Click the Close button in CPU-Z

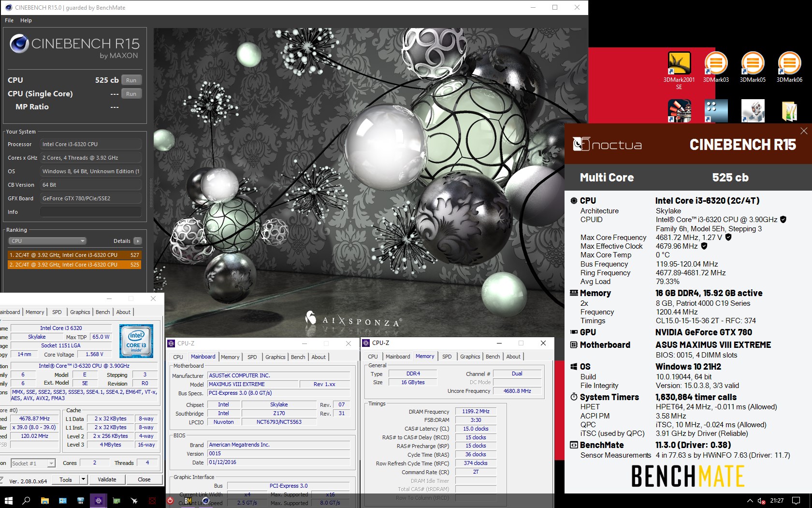(144, 479)
